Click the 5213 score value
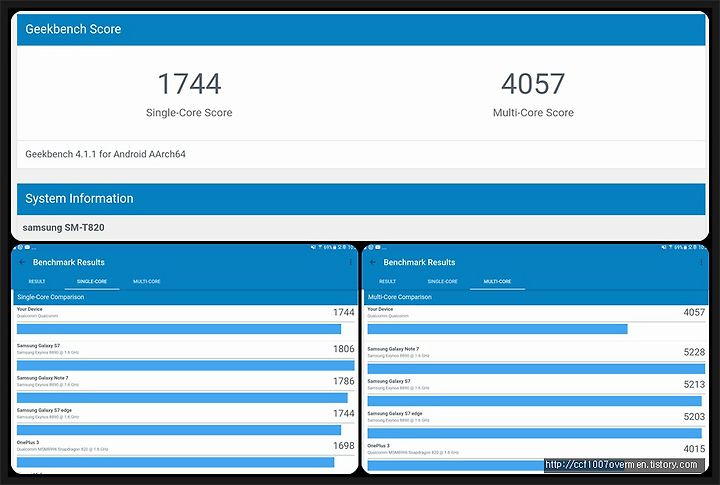 coord(694,384)
